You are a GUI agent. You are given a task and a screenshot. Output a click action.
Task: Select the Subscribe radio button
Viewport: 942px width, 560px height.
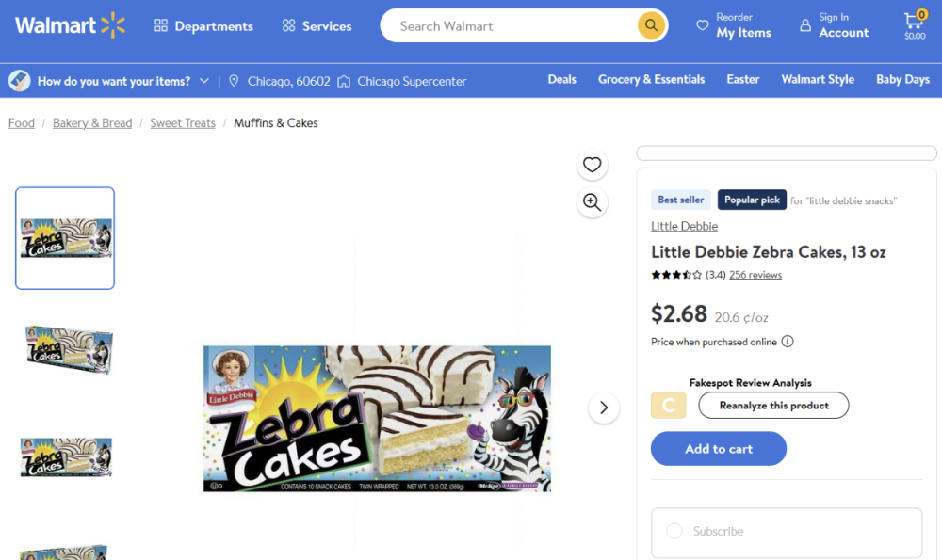[674, 531]
